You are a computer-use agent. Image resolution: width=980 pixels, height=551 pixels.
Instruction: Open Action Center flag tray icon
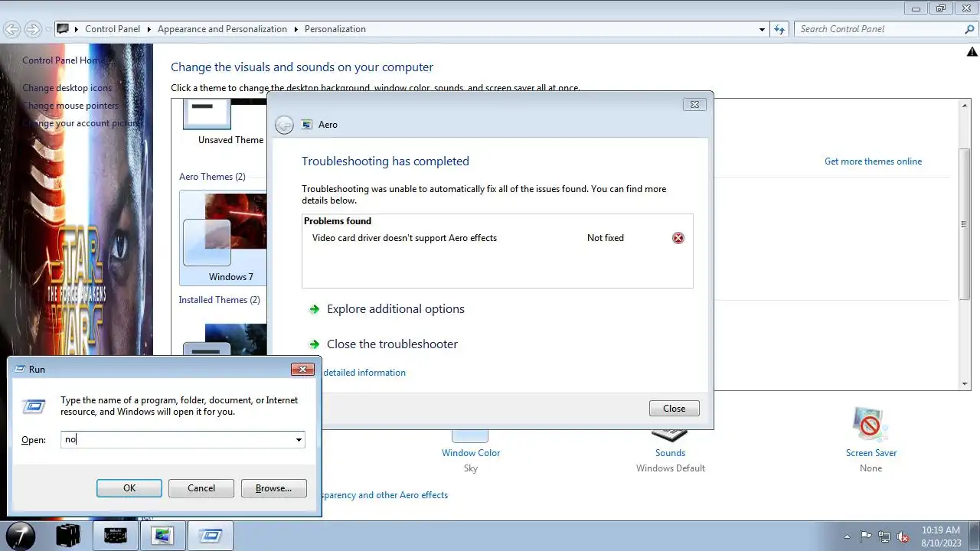[x=866, y=536]
